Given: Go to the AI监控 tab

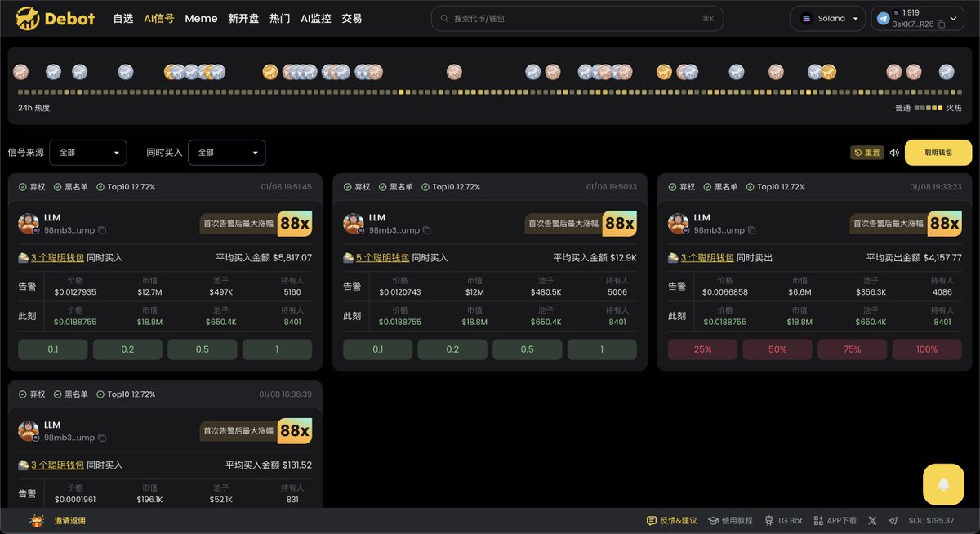Looking at the screenshot, I should (316, 18).
